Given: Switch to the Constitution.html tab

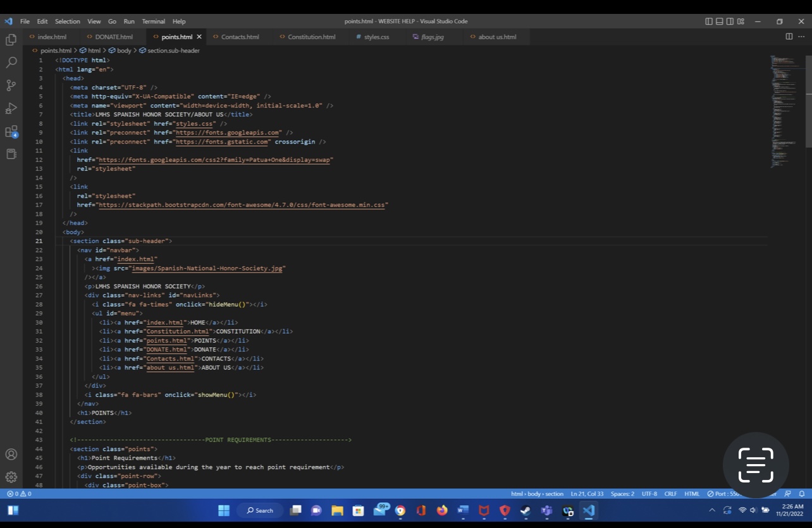Looking at the screenshot, I should point(311,37).
